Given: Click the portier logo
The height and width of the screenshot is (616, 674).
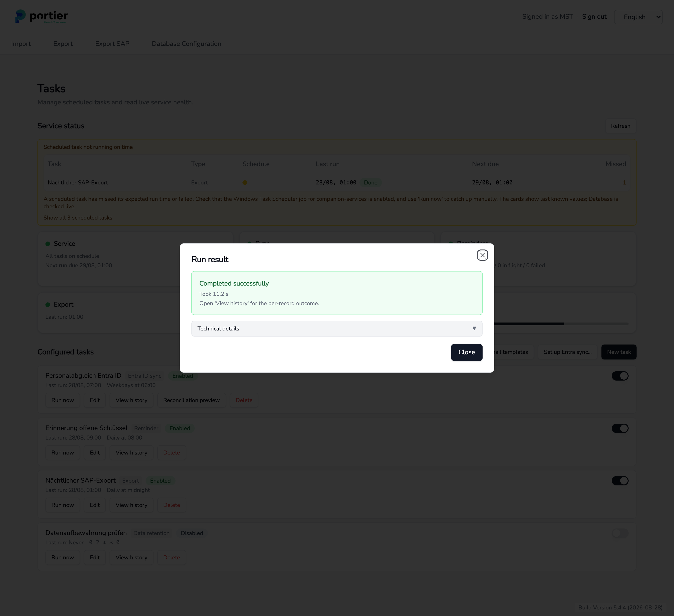Looking at the screenshot, I should 41,16.
